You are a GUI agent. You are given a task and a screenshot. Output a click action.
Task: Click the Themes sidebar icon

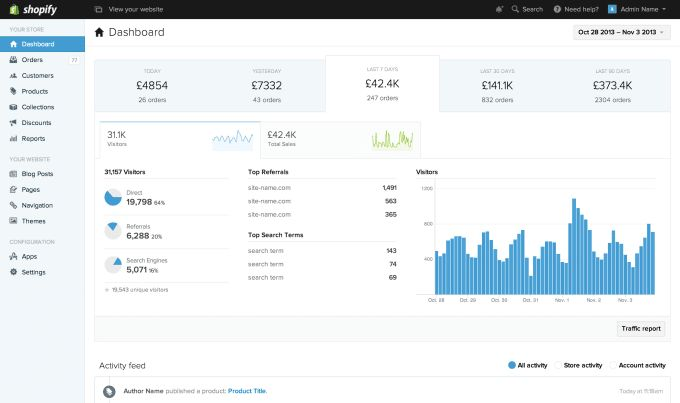click(13, 221)
